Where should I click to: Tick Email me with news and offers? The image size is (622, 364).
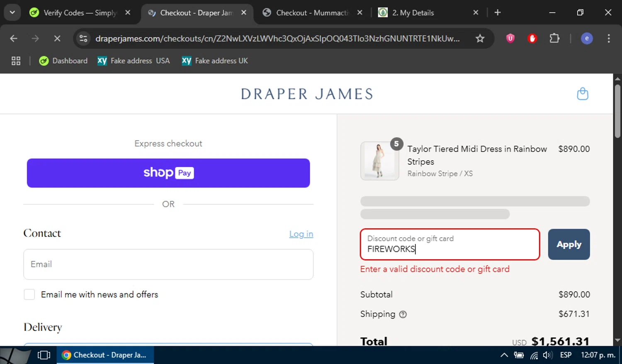29,294
